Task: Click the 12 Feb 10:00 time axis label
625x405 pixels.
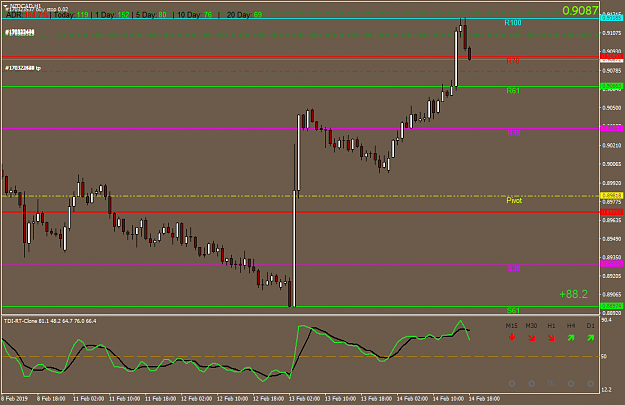Action: tap(233, 399)
